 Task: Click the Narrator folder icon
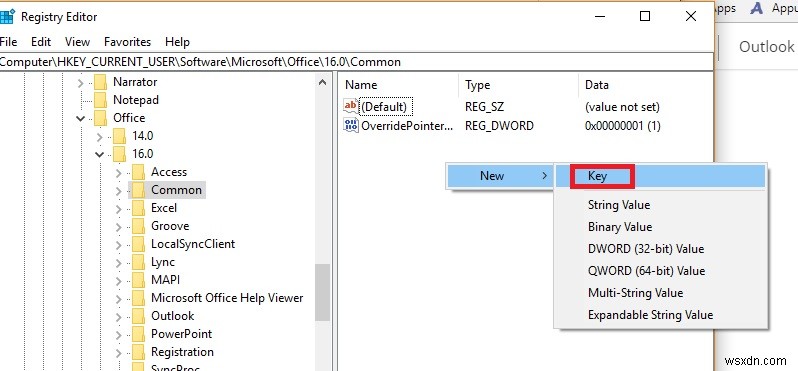101,82
